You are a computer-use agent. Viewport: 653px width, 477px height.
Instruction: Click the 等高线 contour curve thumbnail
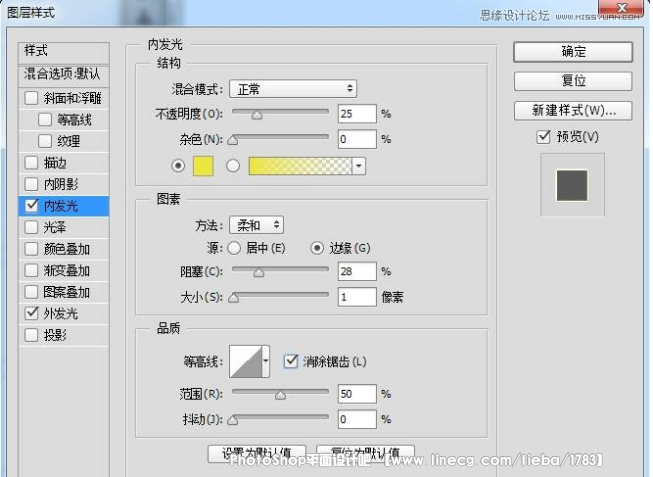click(x=246, y=361)
